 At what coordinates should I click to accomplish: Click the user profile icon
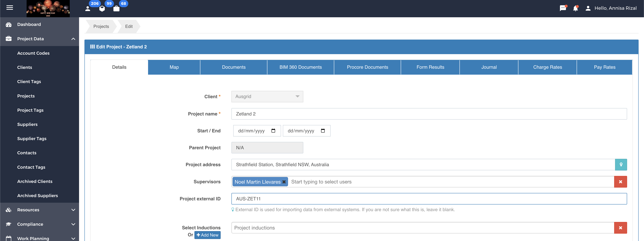coord(588,8)
